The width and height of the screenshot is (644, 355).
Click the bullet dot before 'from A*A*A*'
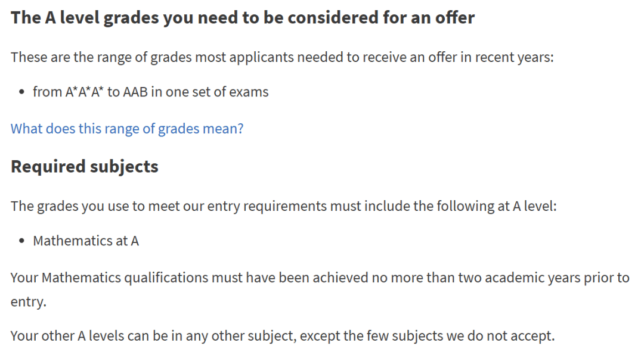[x=22, y=92]
